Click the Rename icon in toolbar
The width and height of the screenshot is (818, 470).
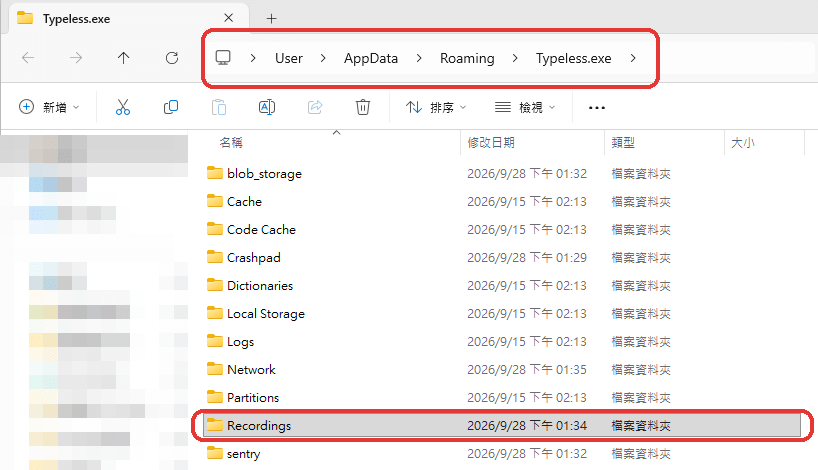tap(267, 107)
